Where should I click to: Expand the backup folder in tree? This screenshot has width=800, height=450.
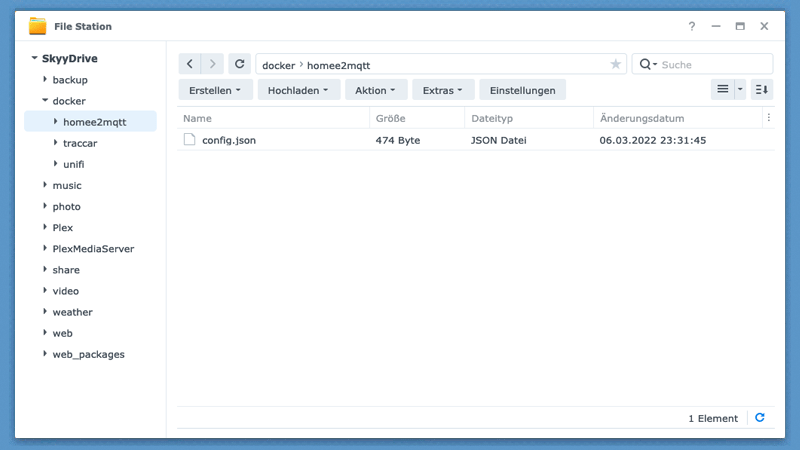pyautogui.click(x=45, y=80)
